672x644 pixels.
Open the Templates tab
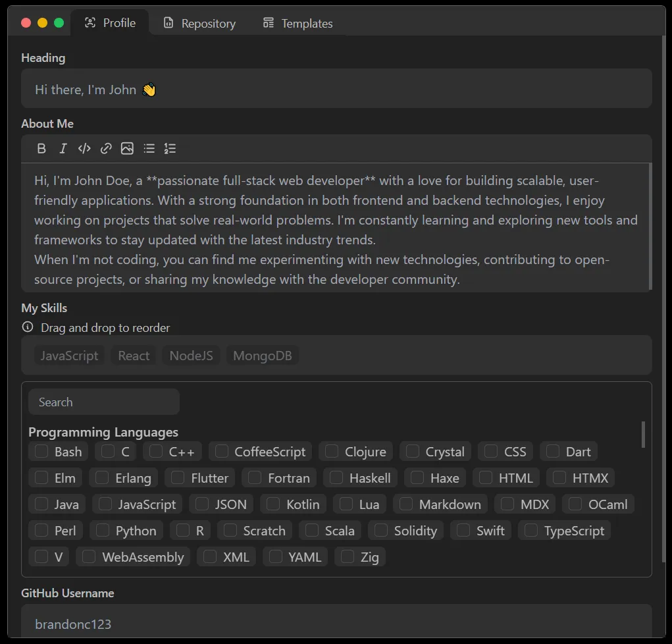coord(297,23)
